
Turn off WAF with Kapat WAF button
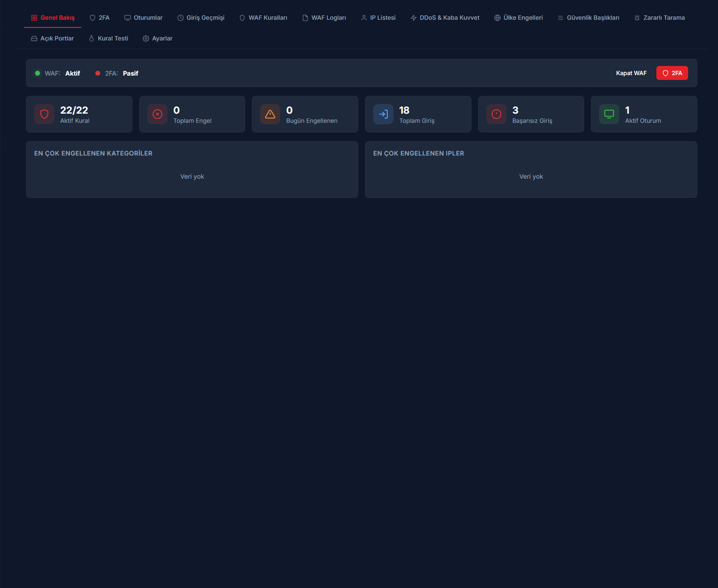point(631,73)
